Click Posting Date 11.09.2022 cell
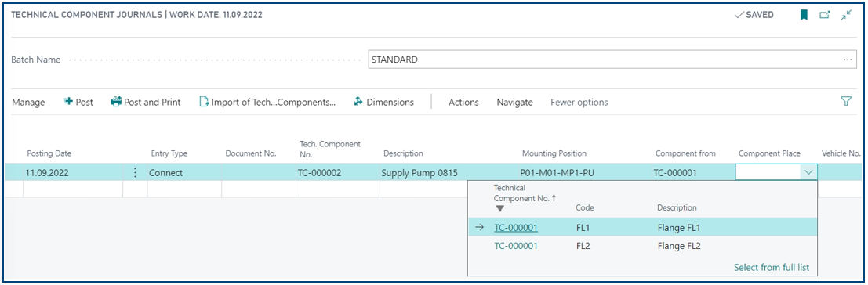868x285 pixels. click(72, 173)
